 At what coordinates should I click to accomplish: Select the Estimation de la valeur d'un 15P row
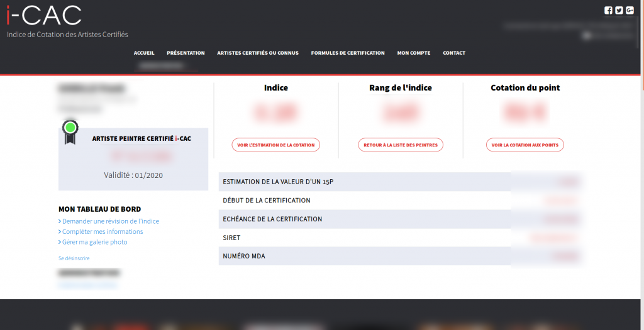[365, 182]
